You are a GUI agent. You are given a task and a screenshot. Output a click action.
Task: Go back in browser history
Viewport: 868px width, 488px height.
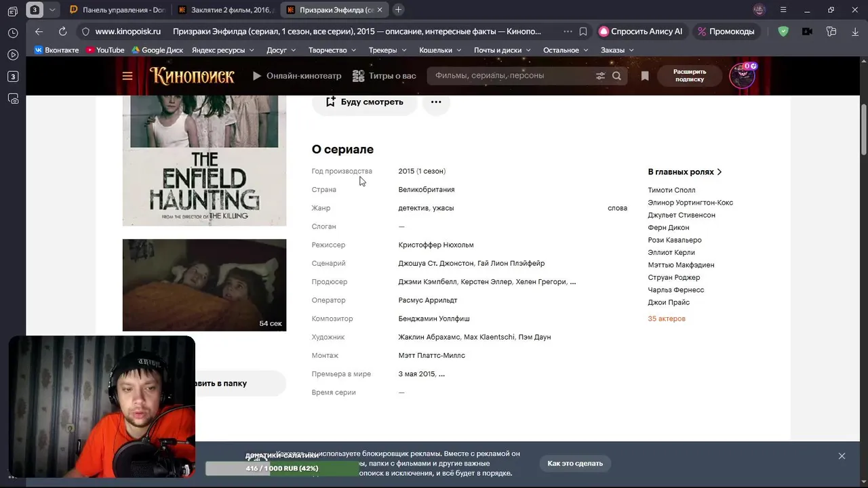[x=39, y=31]
